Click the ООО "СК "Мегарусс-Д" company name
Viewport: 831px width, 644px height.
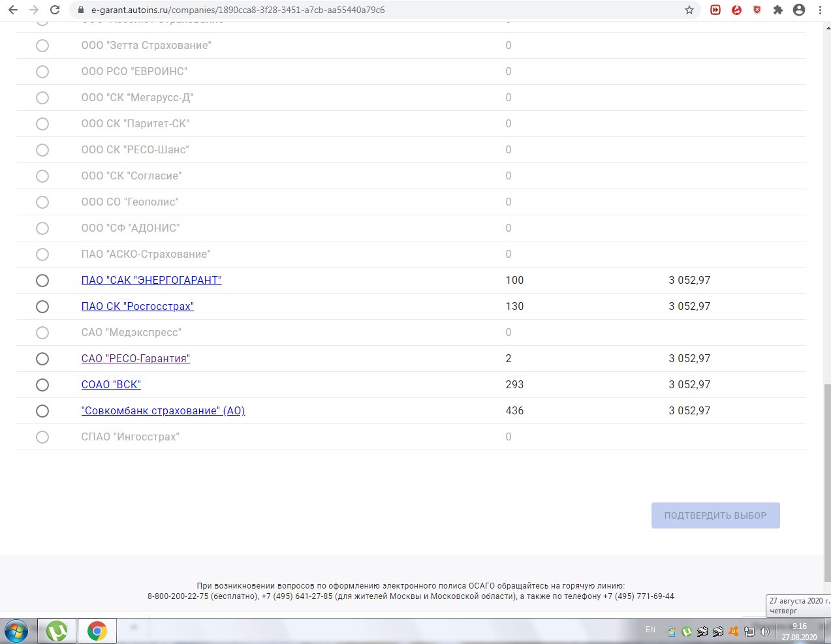tap(138, 98)
